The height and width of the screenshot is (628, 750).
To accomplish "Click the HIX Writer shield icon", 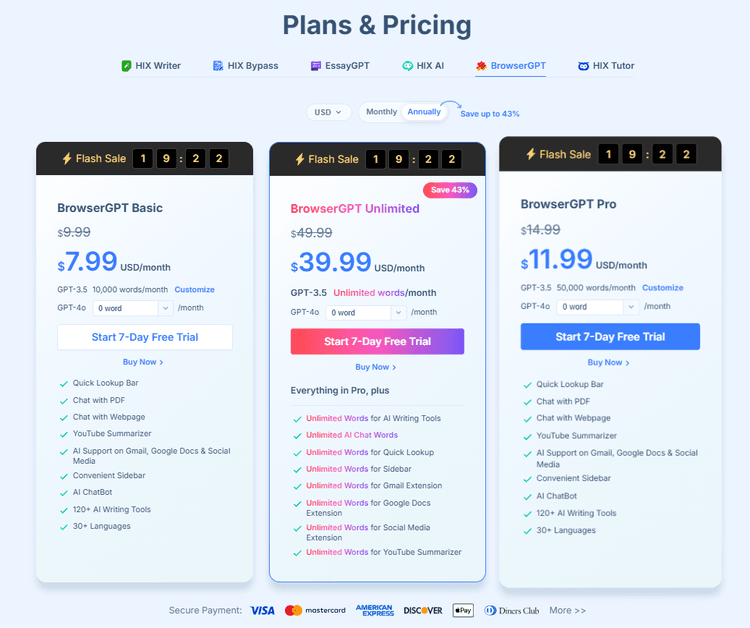I will coord(126,66).
